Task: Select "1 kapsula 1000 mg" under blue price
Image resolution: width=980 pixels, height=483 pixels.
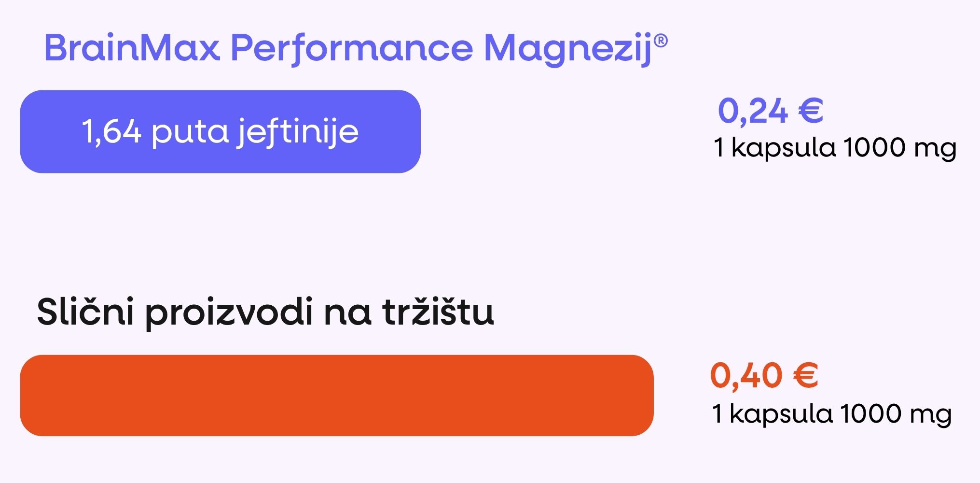Action: (x=835, y=148)
